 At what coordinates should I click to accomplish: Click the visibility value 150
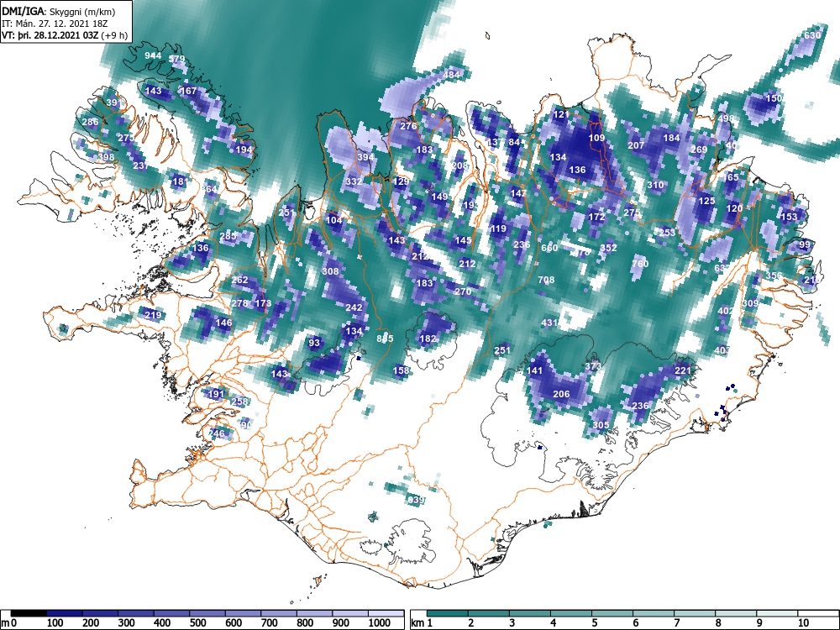point(774,98)
